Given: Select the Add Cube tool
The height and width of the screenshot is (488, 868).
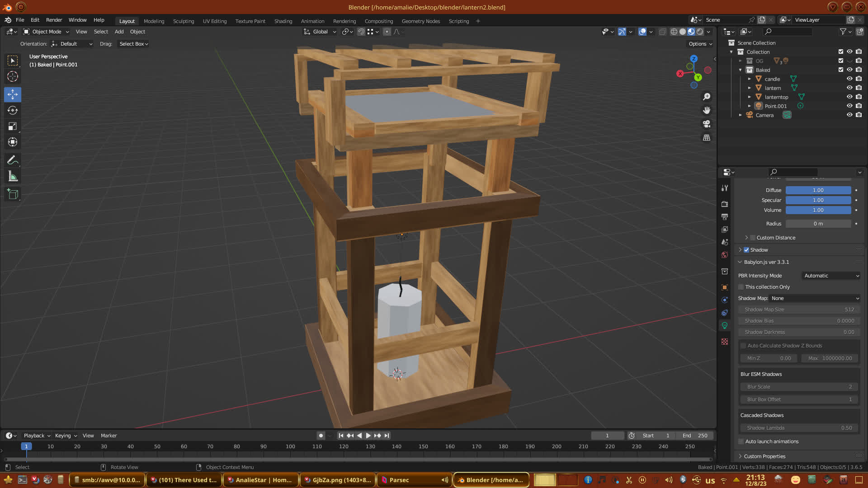Looking at the screenshot, I should [13, 194].
